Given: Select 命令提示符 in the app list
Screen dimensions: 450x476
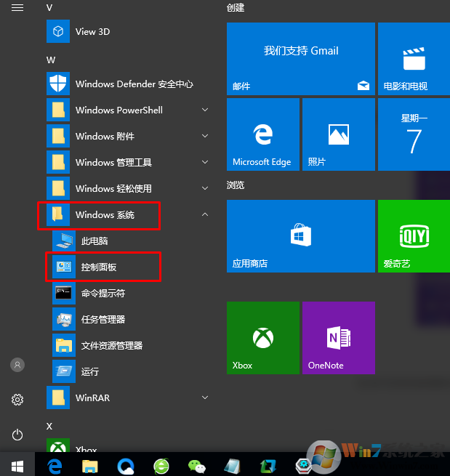Looking at the screenshot, I should tap(102, 293).
